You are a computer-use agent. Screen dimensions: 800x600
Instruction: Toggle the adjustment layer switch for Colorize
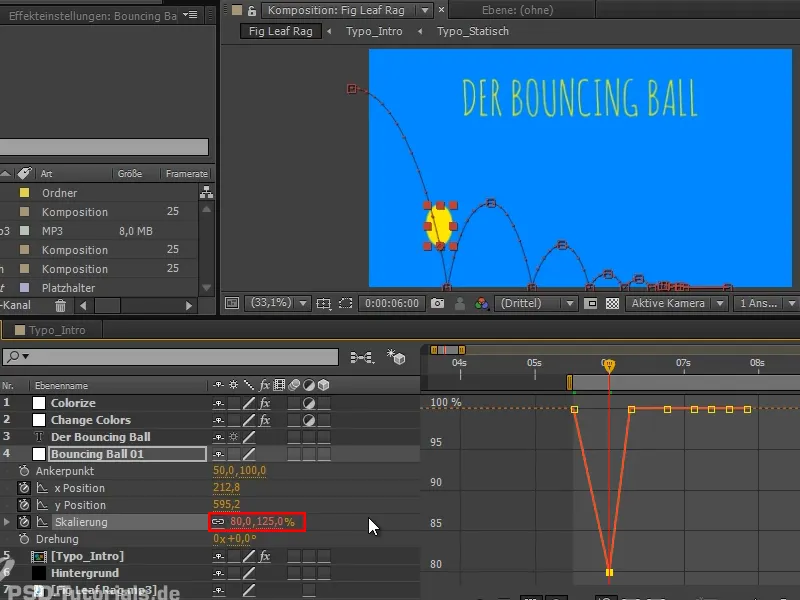click(x=310, y=403)
